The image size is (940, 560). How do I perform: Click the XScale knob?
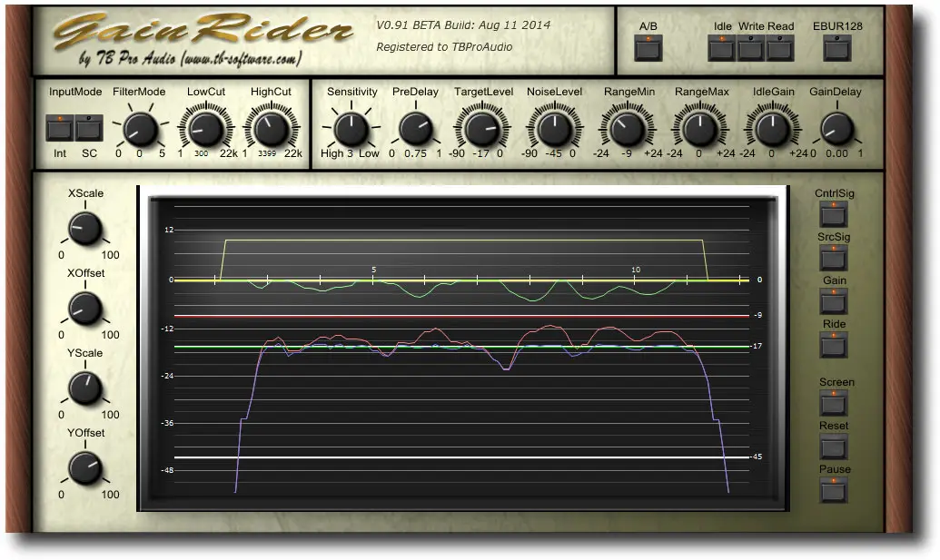[85, 230]
